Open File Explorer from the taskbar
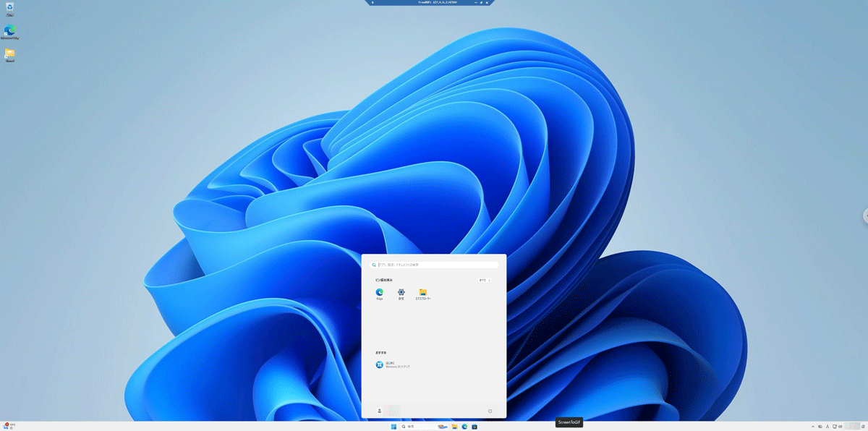This screenshot has width=868, height=431. pos(454,427)
